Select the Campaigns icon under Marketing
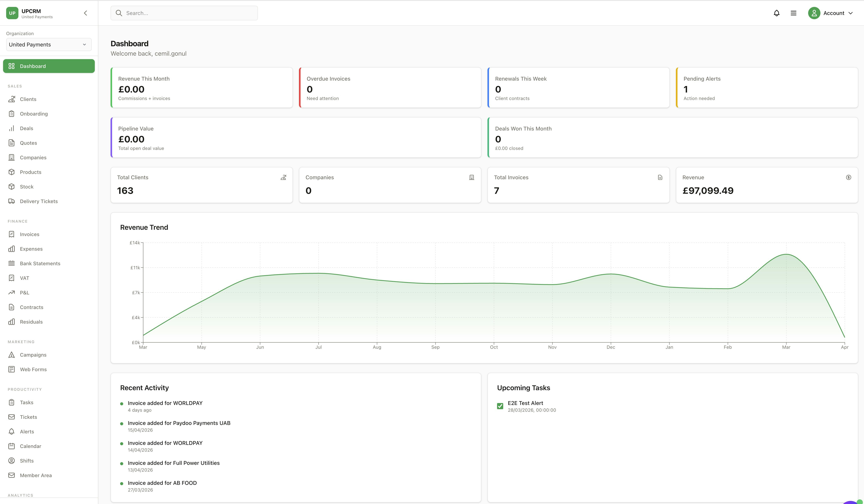 [x=12, y=354]
